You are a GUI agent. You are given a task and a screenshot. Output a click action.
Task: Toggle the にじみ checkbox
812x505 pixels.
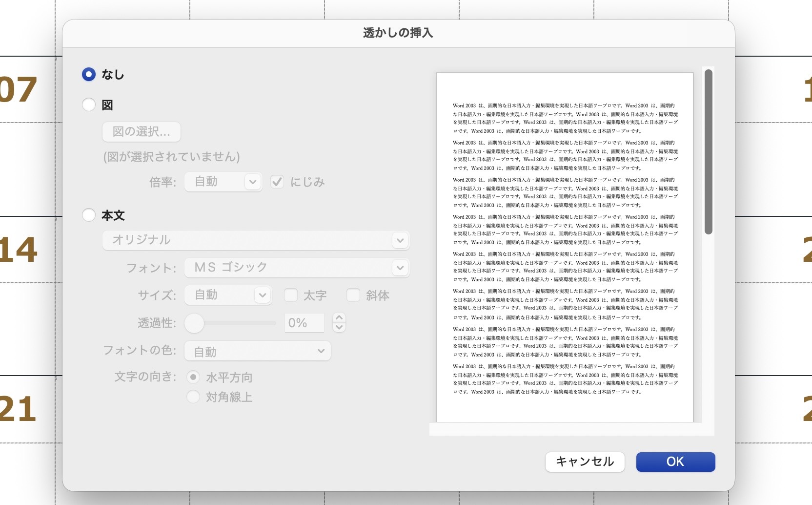(277, 182)
